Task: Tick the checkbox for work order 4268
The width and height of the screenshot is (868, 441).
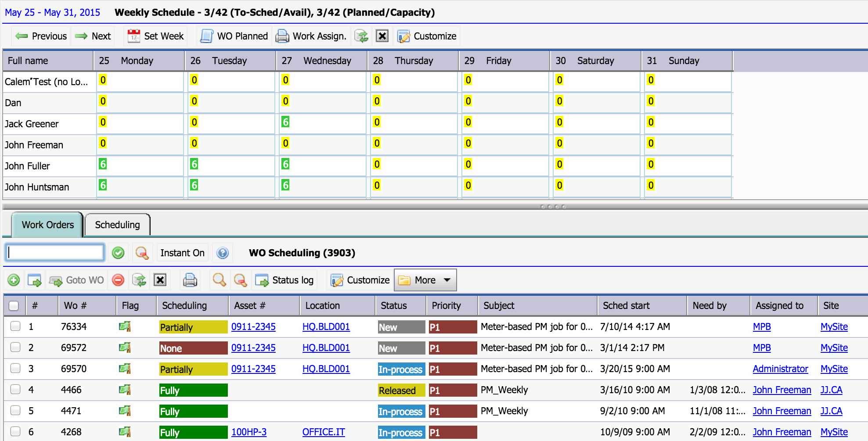Action: click(15, 431)
